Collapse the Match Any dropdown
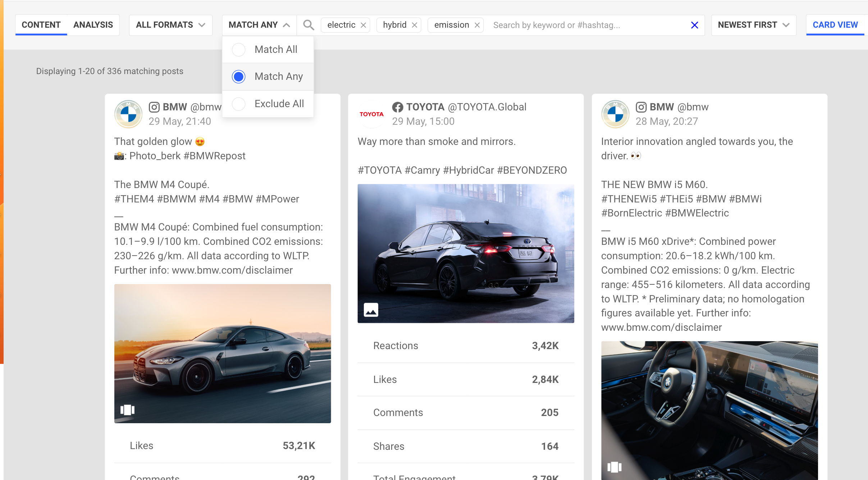This screenshot has width=868, height=480. (x=259, y=25)
